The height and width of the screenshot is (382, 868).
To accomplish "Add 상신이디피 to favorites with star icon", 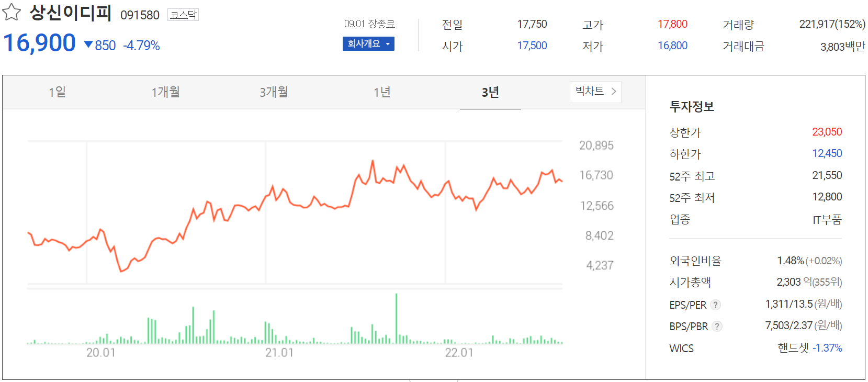I will click(x=12, y=12).
